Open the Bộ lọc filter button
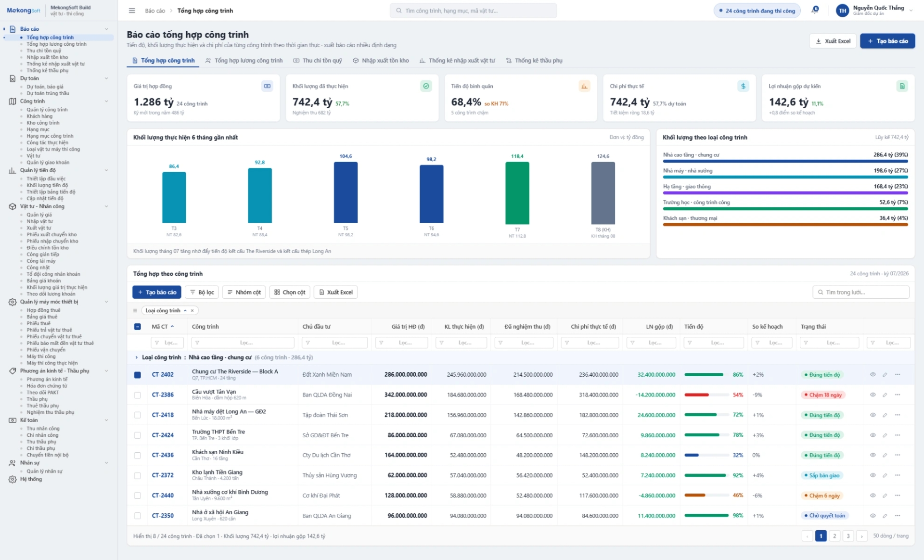This screenshot has height=560, width=924. 202,293
